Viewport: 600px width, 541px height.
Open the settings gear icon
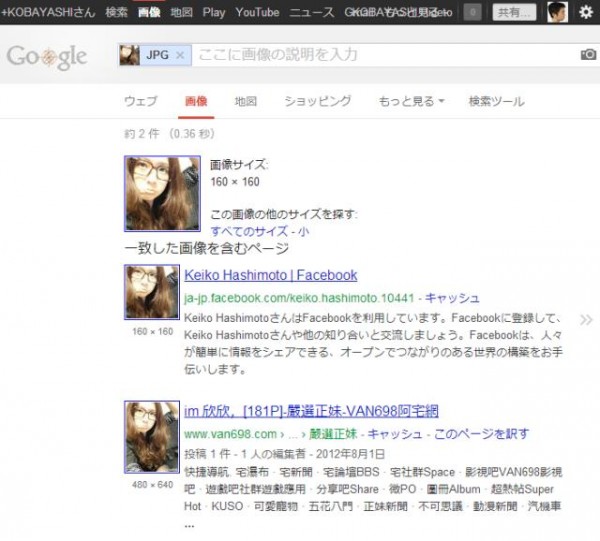point(585,12)
